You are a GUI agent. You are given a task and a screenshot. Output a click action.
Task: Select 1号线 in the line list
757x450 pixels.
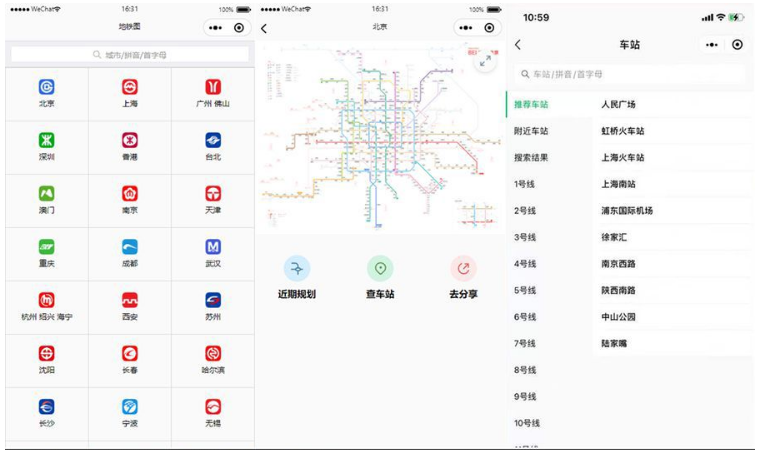pyautogui.click(x=525, y=184)
